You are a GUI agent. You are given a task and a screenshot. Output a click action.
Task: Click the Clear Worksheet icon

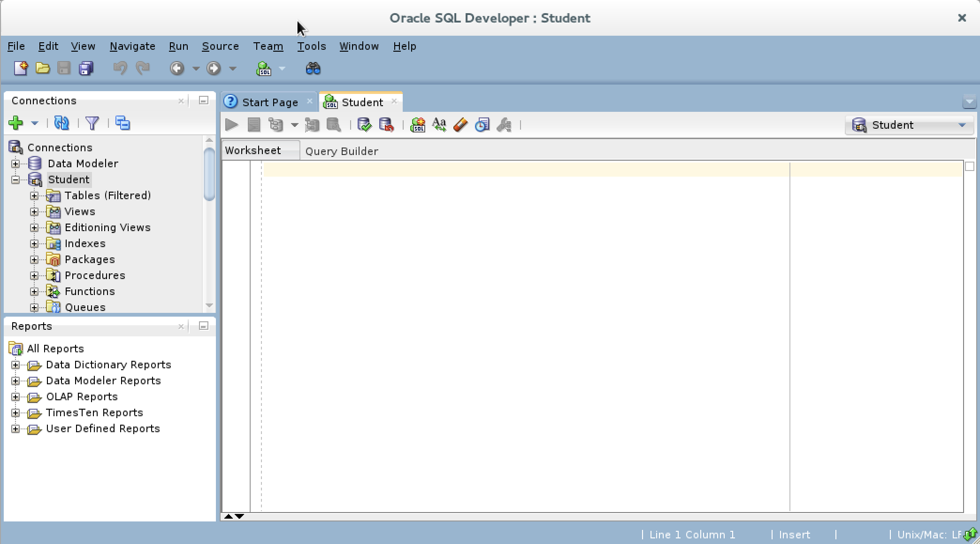(x=460, y=125)
